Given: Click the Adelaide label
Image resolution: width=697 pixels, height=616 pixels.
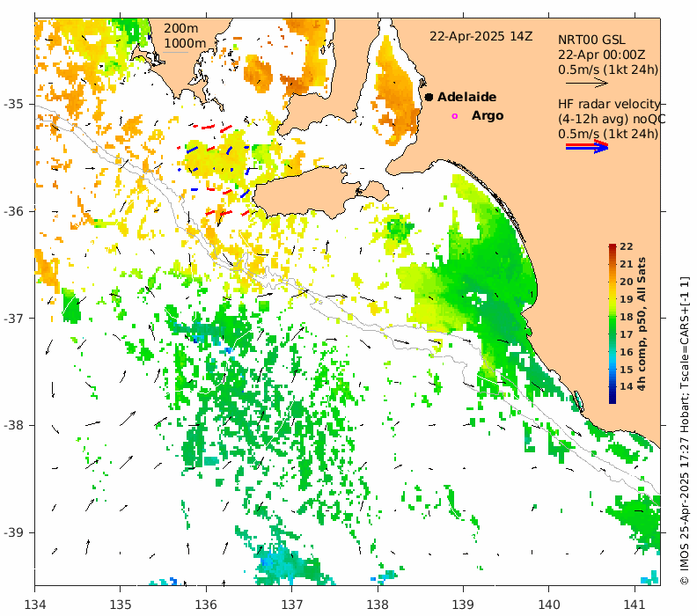Looking at the screenshot, I should point(466,97).
